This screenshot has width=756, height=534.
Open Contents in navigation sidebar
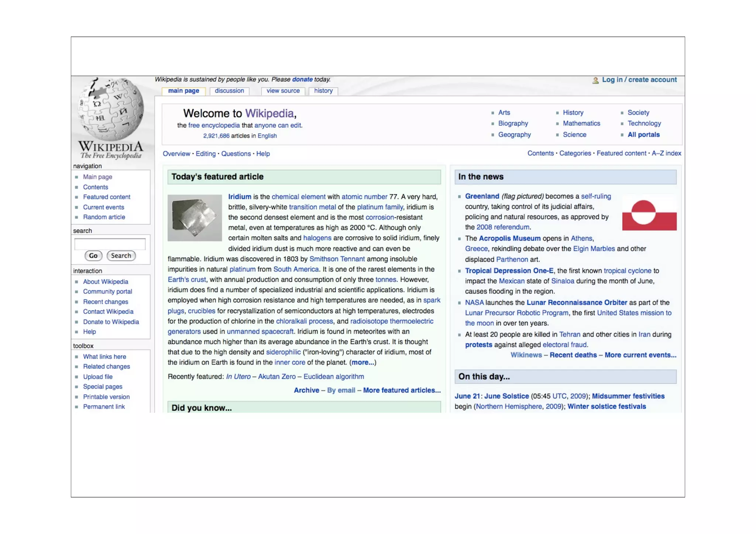[x=95, y=187]
